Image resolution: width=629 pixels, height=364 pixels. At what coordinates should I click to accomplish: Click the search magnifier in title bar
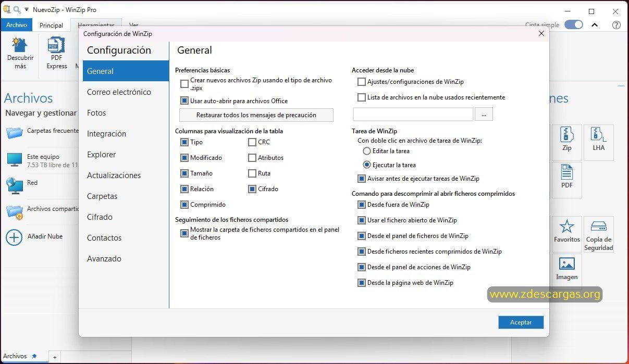click(17, 9)
